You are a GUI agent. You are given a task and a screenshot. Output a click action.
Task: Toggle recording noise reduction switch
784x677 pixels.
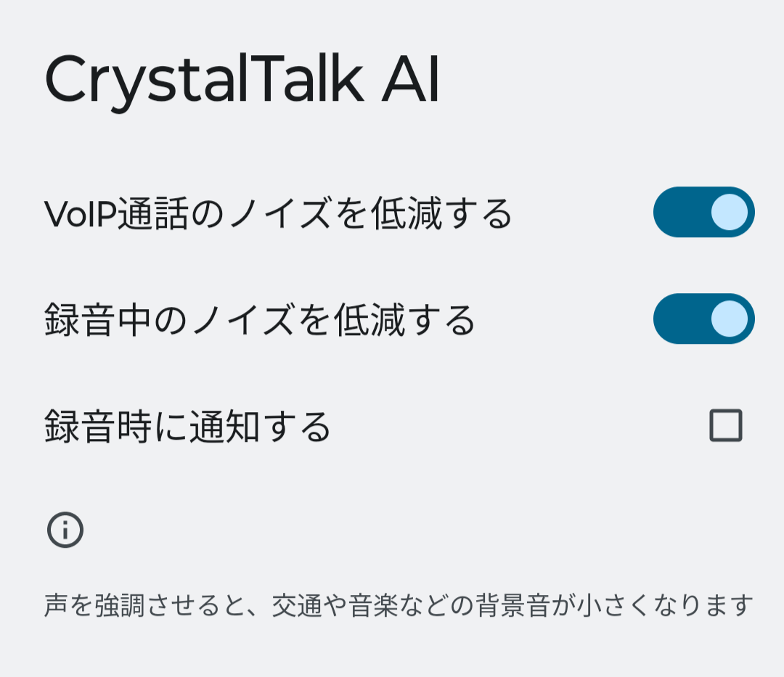(703, 319)
